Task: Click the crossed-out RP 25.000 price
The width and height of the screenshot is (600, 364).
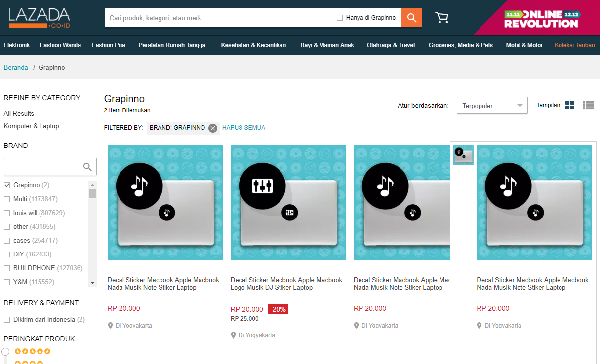Action: [x=244, y=319]
